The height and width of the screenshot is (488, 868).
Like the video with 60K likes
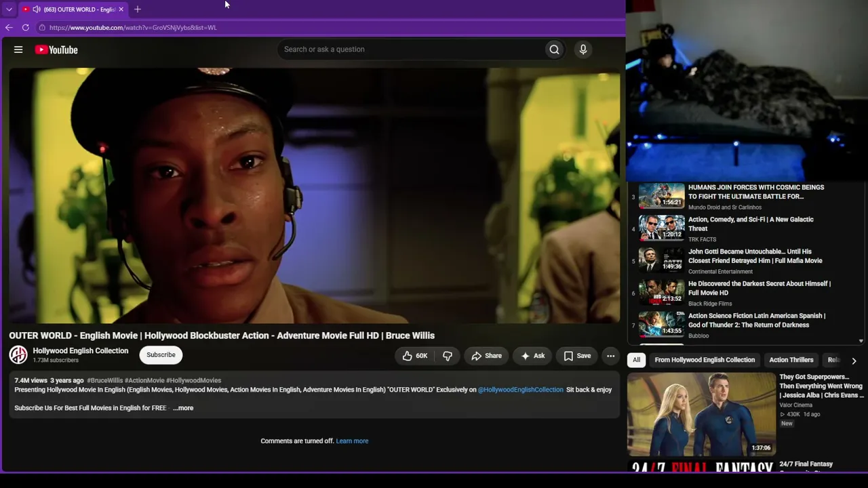click(x=415, y=356)
